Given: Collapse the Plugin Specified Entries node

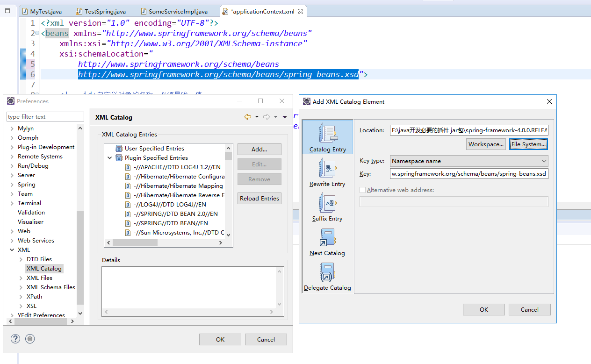Looking at the screenshot, I should click(109, 157).
